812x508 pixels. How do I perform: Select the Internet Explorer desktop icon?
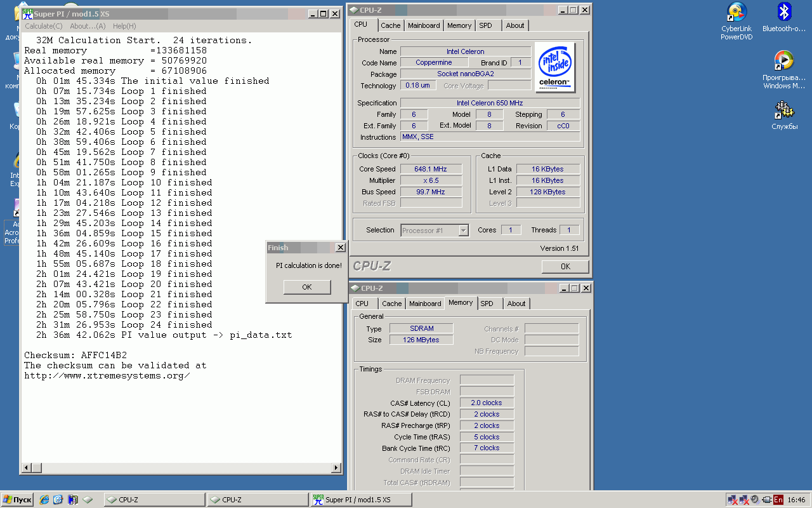(15, 169)
